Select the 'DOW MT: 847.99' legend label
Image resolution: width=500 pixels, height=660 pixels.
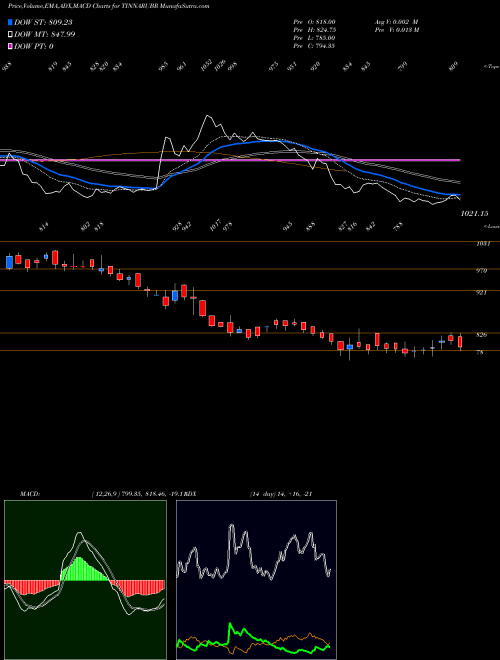pyautogui.click(x=44, y=35)
